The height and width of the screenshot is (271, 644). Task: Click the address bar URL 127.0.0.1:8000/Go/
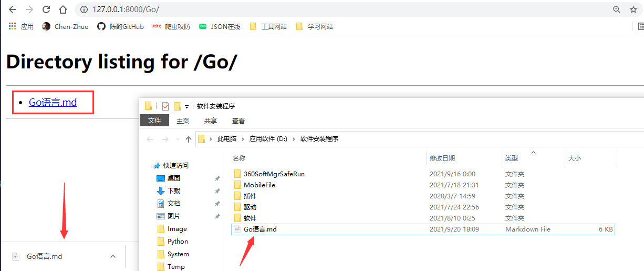point(126,9)
